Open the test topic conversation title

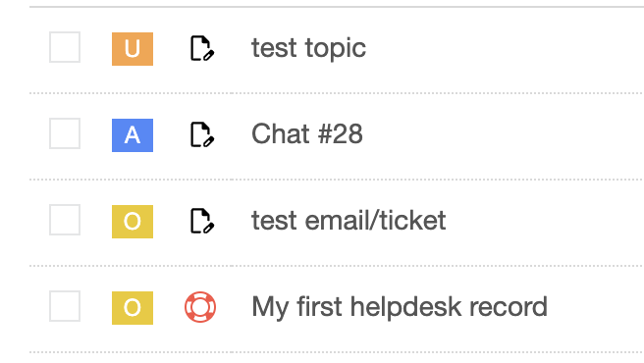tap(308, 48)
